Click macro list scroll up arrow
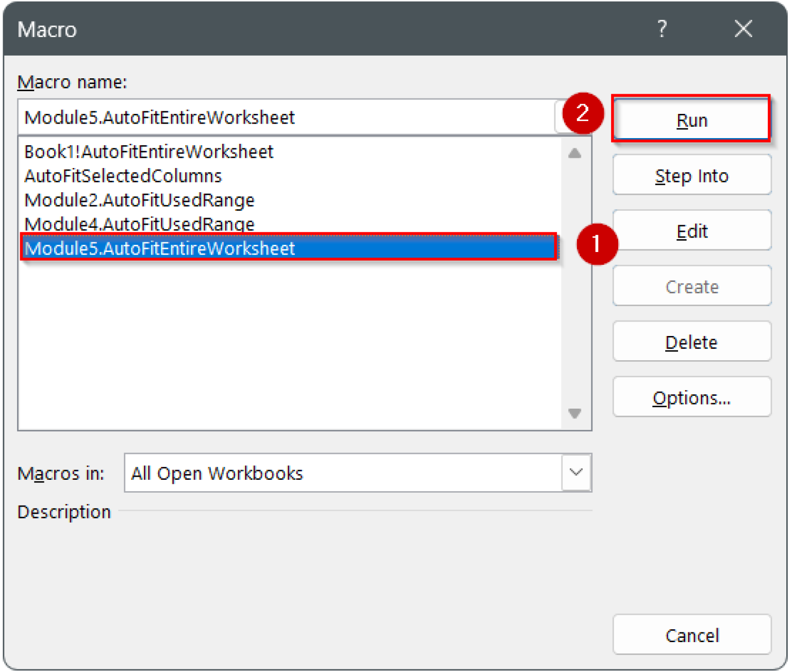This screenshot has height=672, width=792. pyautogui.click(x=575, y=153)
